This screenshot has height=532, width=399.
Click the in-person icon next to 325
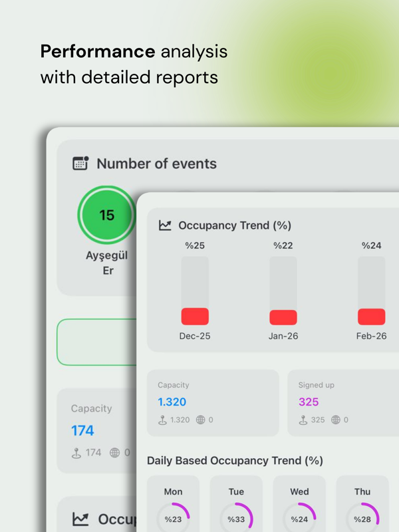tap(303, 420)
